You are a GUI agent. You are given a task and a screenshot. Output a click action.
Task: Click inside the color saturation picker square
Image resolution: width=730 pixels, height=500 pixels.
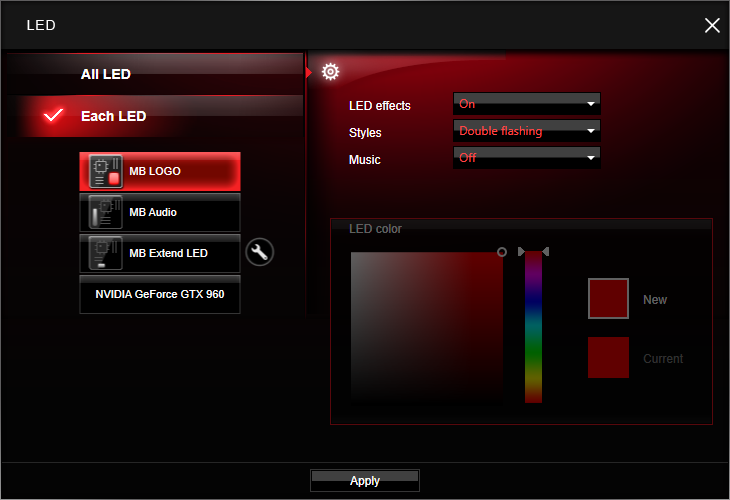point(428,327)
